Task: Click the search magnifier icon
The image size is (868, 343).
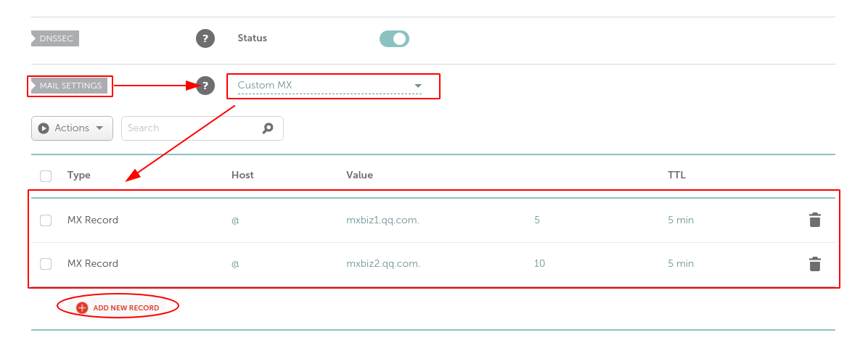Action: (268, 128)
